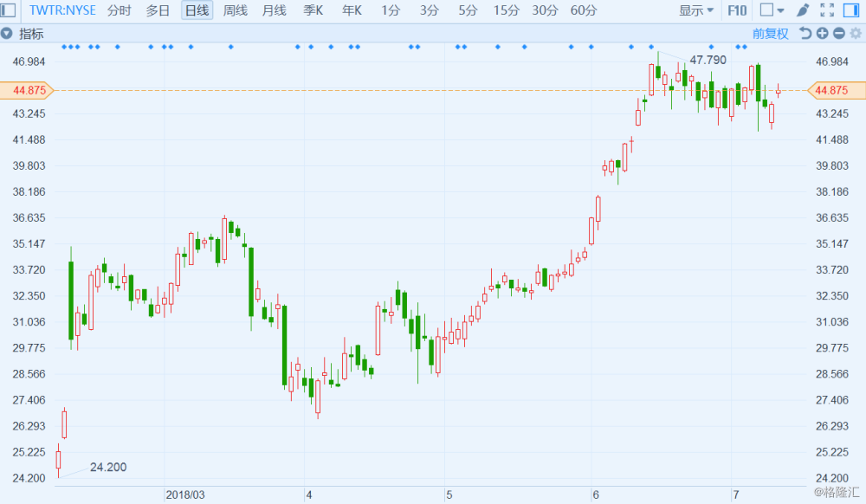Click the 46.984 left axis value

point(29,61)
